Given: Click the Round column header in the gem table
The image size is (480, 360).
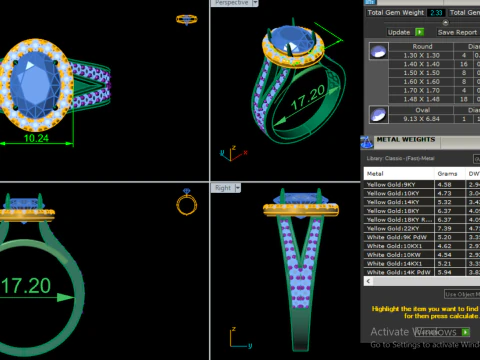Looking at the screenshot, I should point(422,47).
